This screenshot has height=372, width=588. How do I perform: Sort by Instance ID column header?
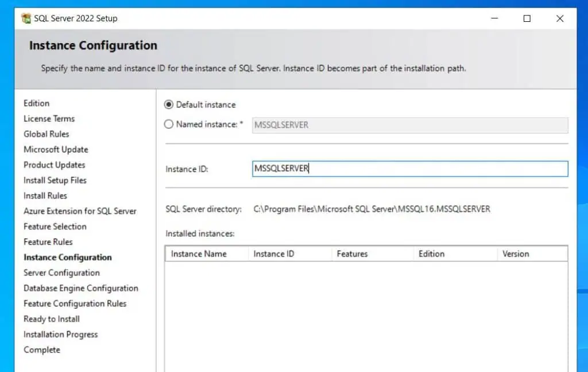[290, 254]
